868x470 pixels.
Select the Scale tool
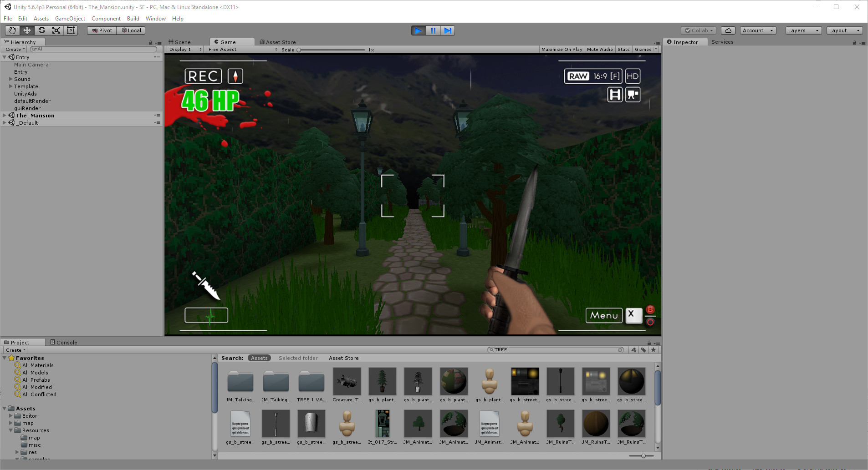tap(56, 30)
